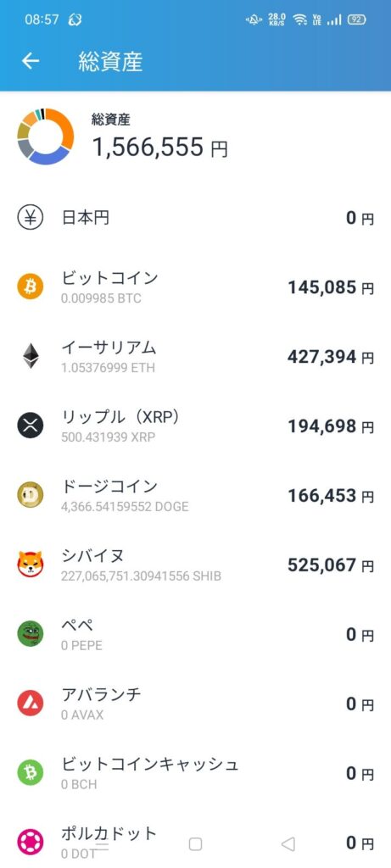Tap the Avalanche red icon

(30, 704)
